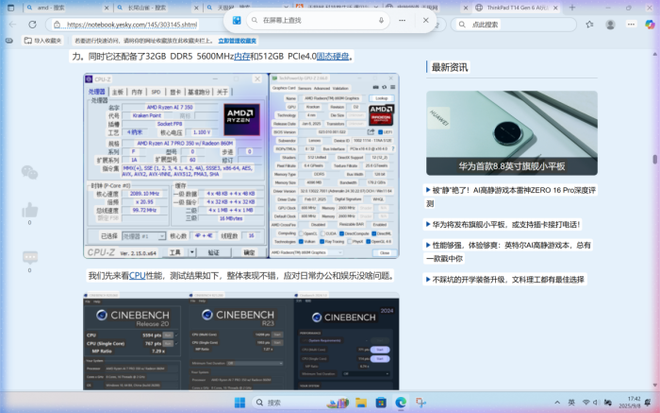Click the browser refresh icon

tap(32, 24)
